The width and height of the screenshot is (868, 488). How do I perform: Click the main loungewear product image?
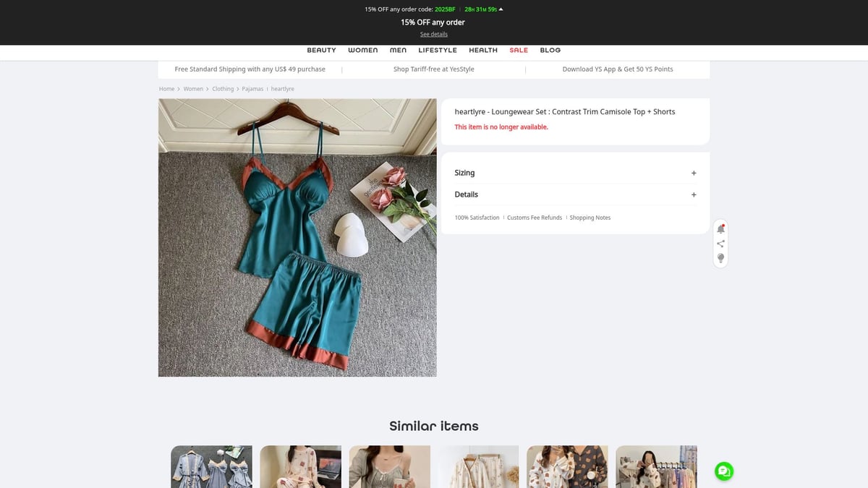[x=297, y=237]
